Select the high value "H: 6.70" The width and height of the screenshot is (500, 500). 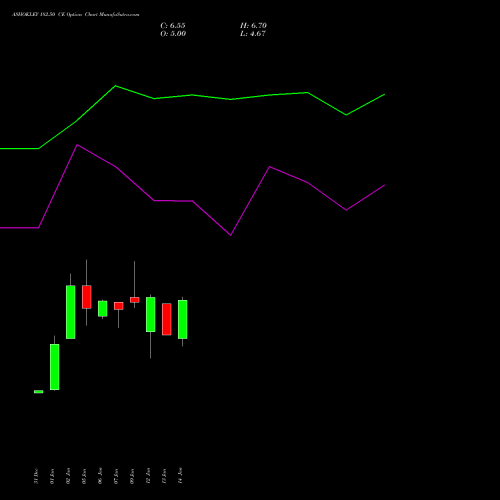coord(253,26)
